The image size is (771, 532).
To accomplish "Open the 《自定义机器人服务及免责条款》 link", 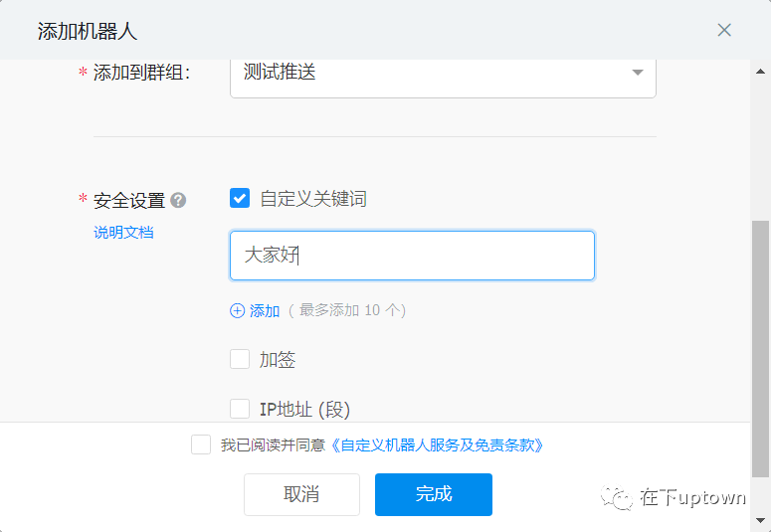I will [437, 445].
